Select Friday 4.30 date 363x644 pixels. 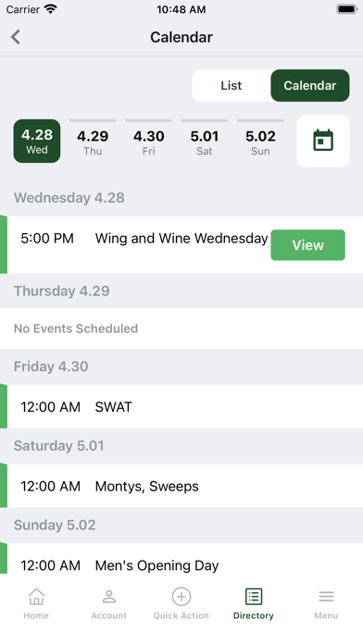pyautogui.click(x=149, y=141)
